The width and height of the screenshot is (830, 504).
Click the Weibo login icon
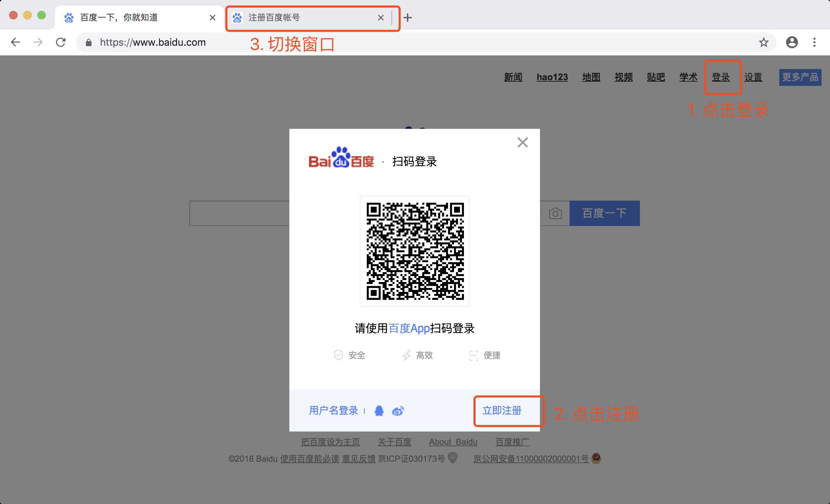[398, 411]
